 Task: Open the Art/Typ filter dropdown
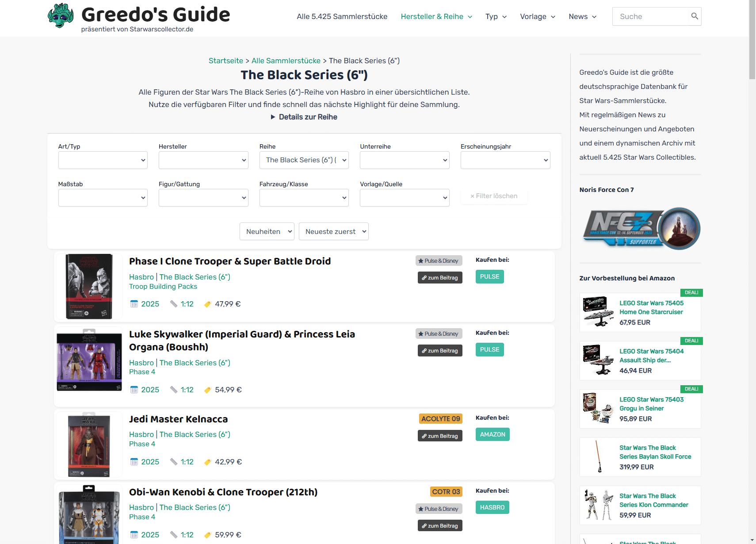tap(103, 160)
